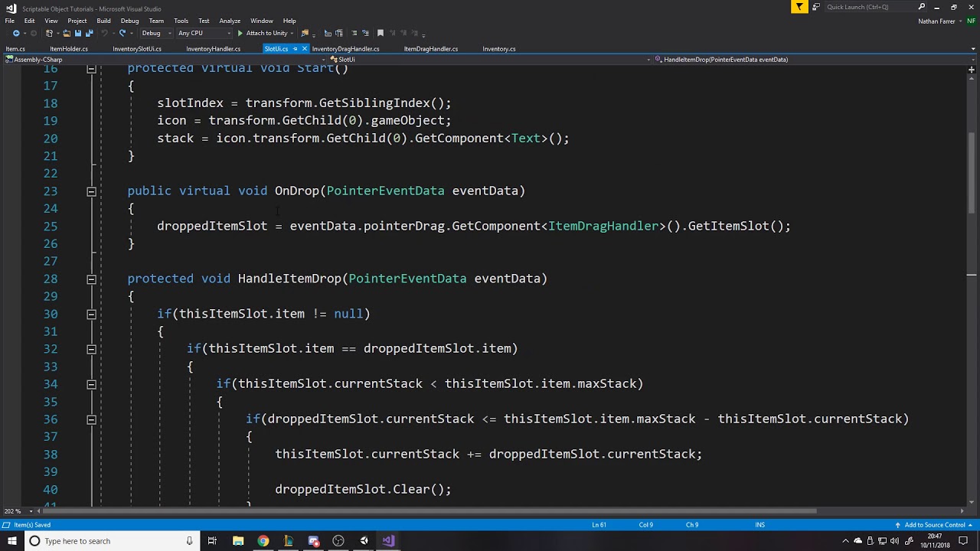Image resolution: width=980 pixels, height=551 pixels.
Task: Click the Visual Studio taskbar icon
Action: pyautogui.click(x=388, y=541)
